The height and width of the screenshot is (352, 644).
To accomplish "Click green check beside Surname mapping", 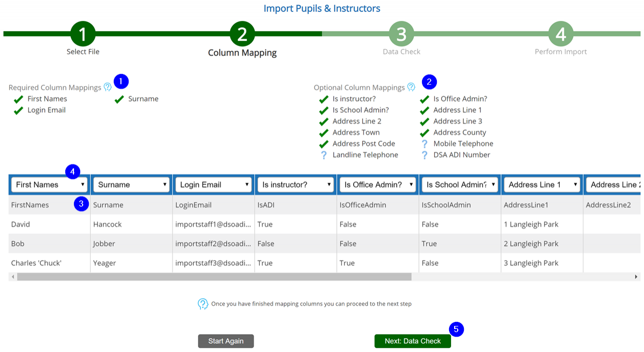I will [119, 99].
